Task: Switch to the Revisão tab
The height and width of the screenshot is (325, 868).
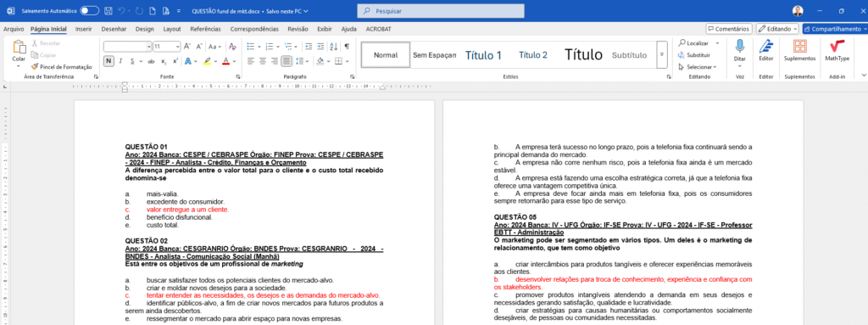Action: point(298,29)
